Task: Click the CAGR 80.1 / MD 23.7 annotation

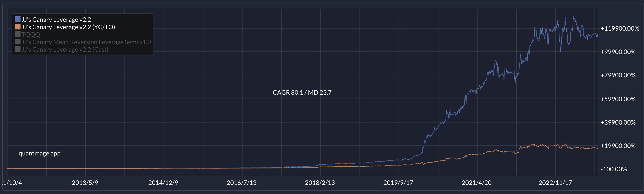Action: (302, 93)
